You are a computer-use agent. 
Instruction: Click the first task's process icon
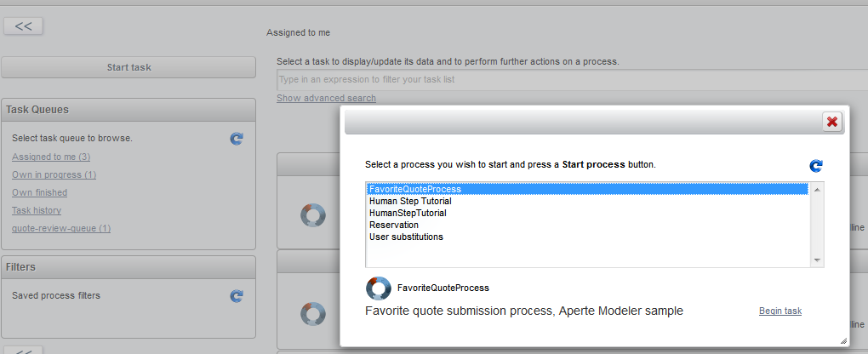coord(313,215)
